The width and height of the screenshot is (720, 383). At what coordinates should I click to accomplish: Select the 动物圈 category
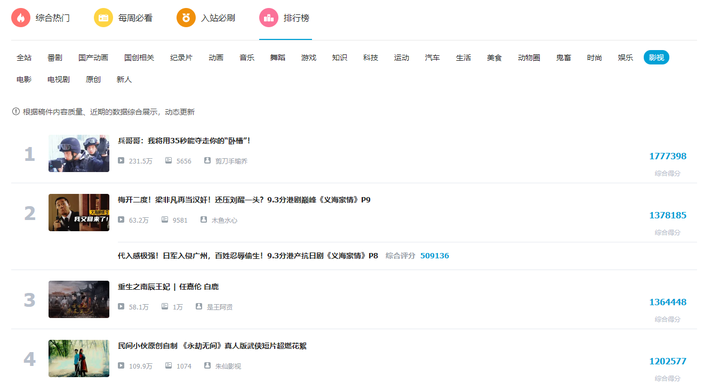pyautogui.click(x=529, y=57)
